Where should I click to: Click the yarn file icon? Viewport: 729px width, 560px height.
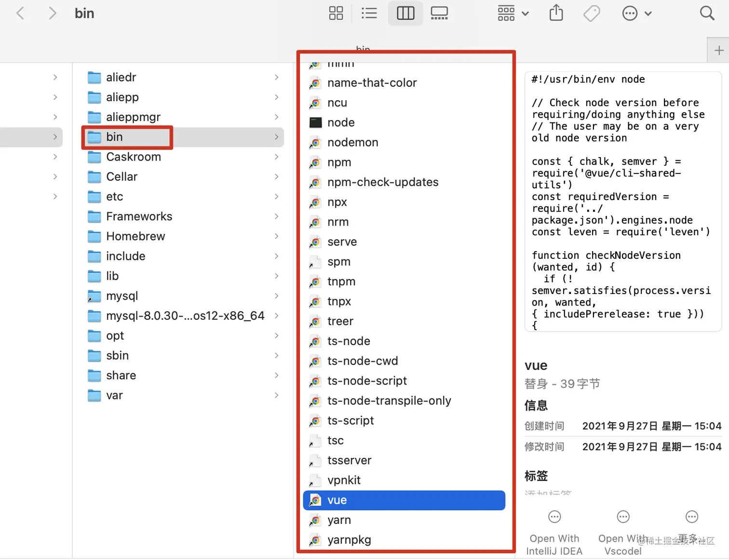point(315,520)
